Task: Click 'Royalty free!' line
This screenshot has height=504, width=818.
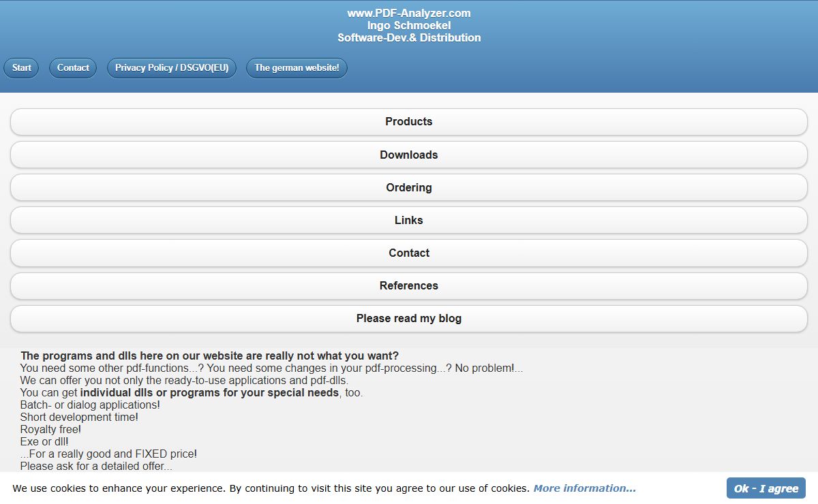Action: tap(50, 430)
